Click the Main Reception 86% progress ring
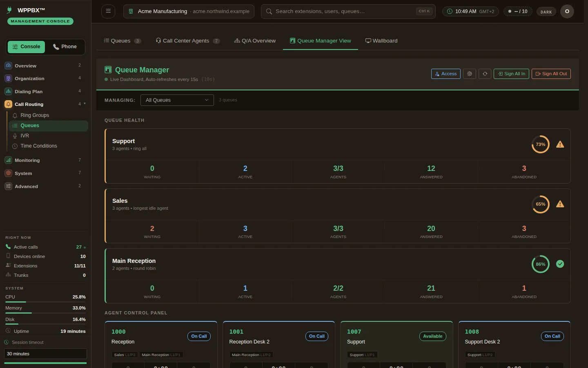The width and height of the screenshot is (588, 368). pos(541,264)
